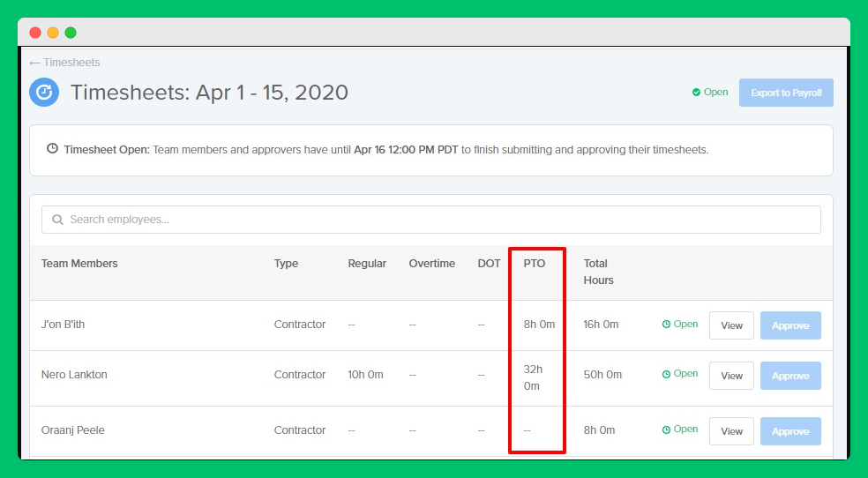Click Nero Lankton's PTO value 32h 0m

click(x=533, y=377)
